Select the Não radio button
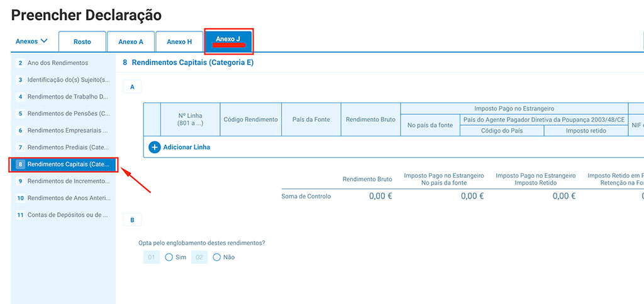Viewport: 644px width, 304px height. pos(217,257)
